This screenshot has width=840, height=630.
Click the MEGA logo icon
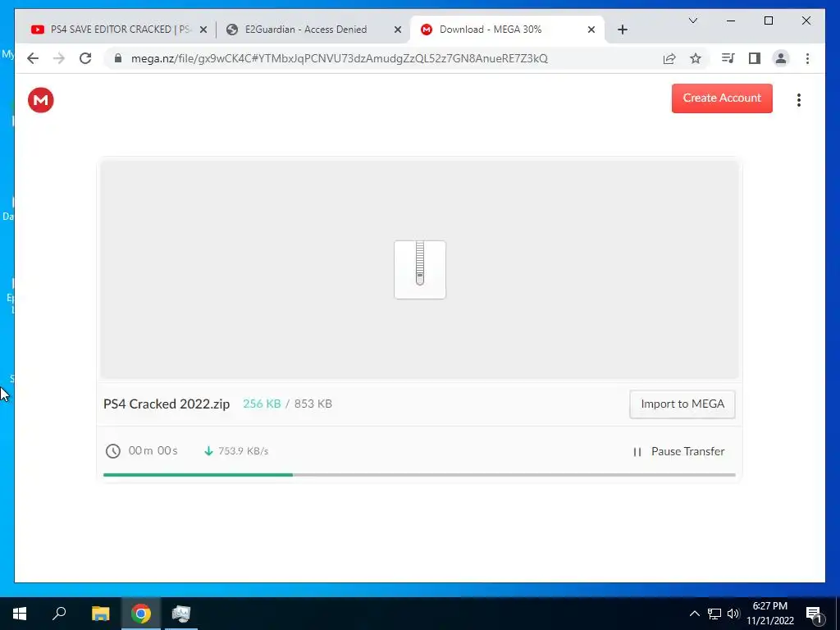tap(41, 100)
